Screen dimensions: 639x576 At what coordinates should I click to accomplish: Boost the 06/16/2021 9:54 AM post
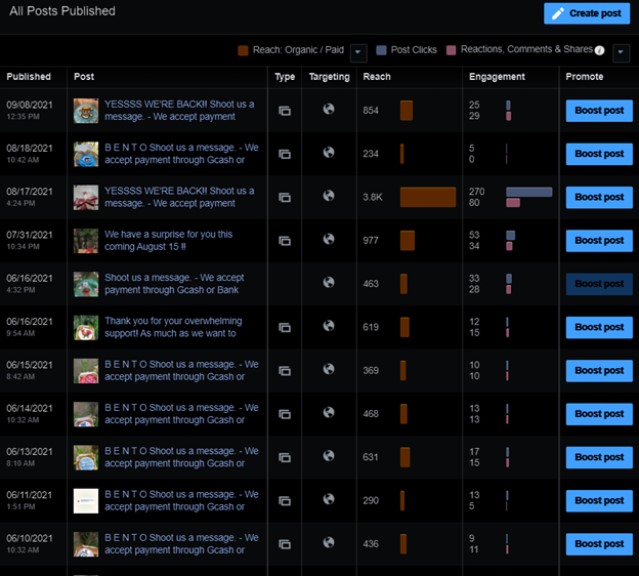599,327
